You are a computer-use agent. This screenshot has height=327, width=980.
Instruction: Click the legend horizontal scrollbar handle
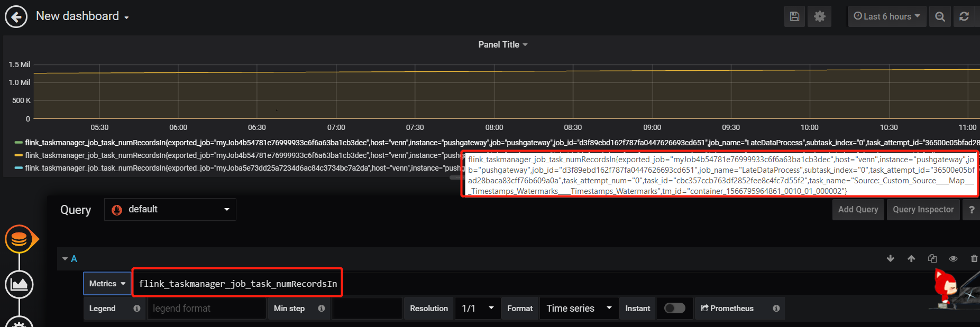click(x=455, y=178)
